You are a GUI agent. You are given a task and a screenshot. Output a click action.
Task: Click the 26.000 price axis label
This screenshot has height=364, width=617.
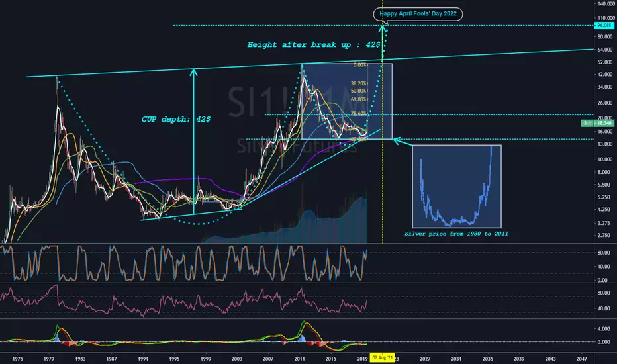(x=605, y=103)
